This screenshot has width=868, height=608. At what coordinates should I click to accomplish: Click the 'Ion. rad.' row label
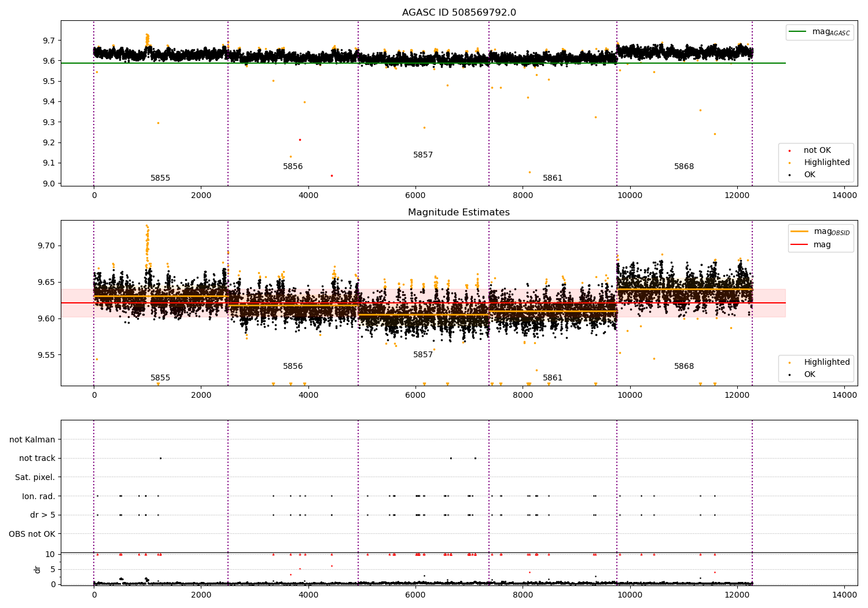click(39, 496)
